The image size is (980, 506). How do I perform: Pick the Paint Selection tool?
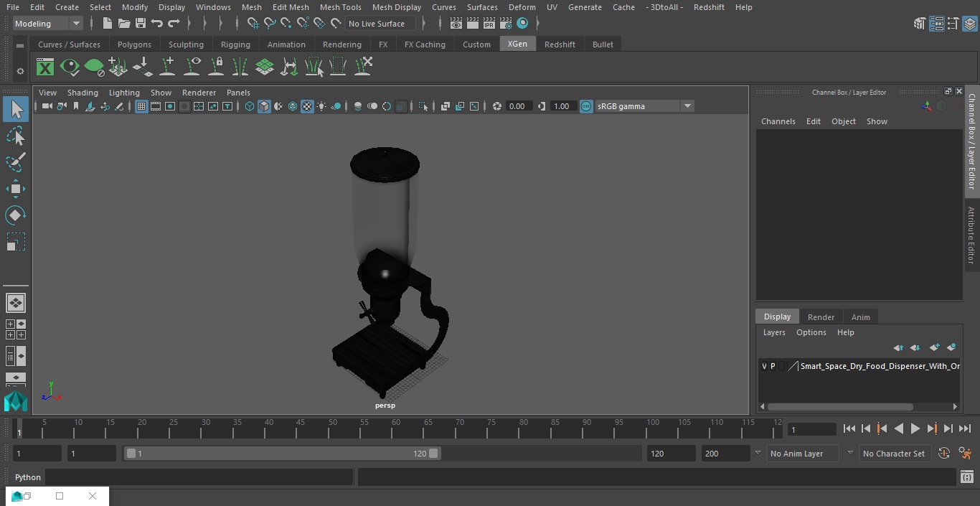pos(16,162)
